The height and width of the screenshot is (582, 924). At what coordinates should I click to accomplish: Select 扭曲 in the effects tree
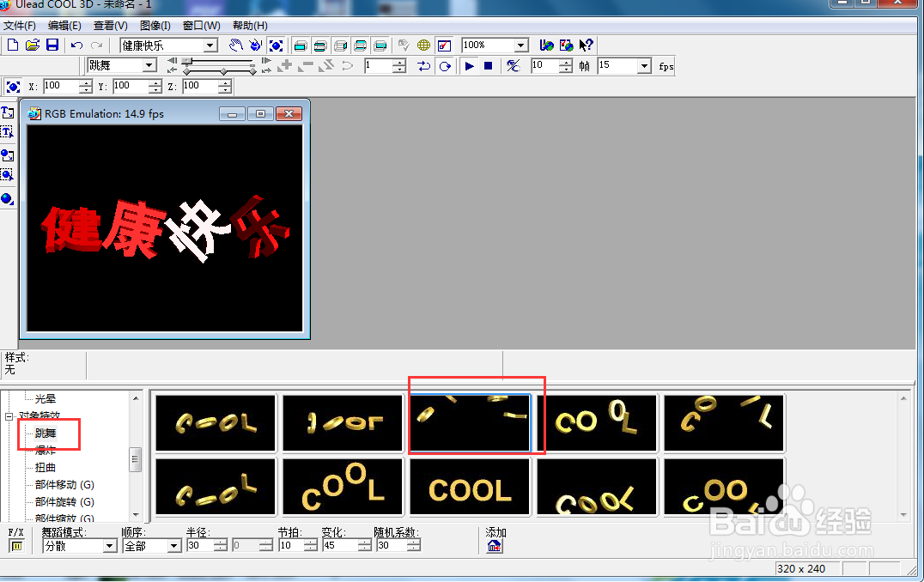click(46, 468)
